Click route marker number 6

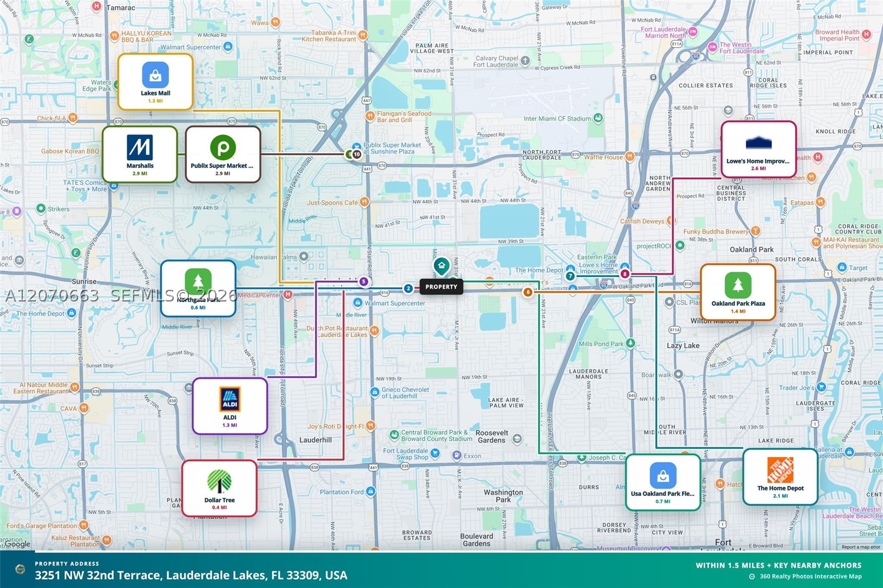tap(528, 292)
